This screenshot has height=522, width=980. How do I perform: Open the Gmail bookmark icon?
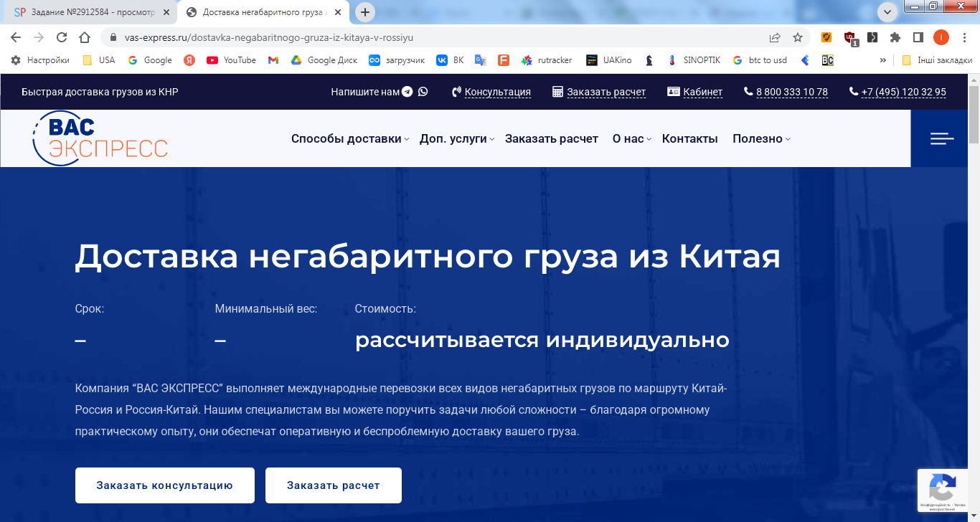tap(273, 60)
